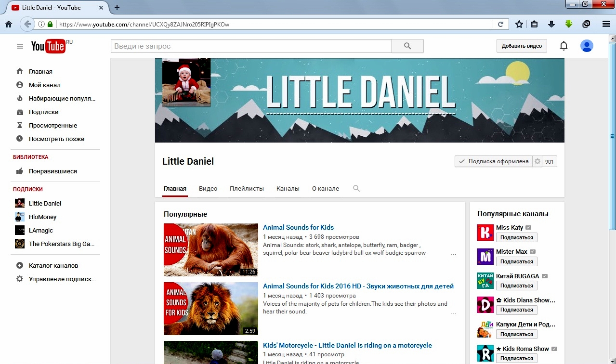The height and width of the screenshot is (364, 616).
Task: Click the search magnifier button
Action: [407, 46]
